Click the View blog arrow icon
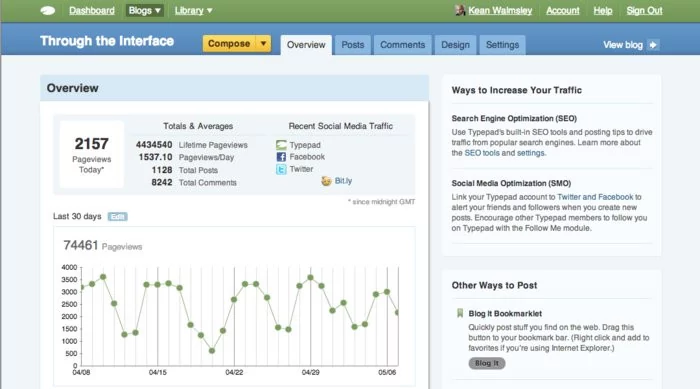The height and width of the screenshot is (389, 700). [x=653, y=45]
